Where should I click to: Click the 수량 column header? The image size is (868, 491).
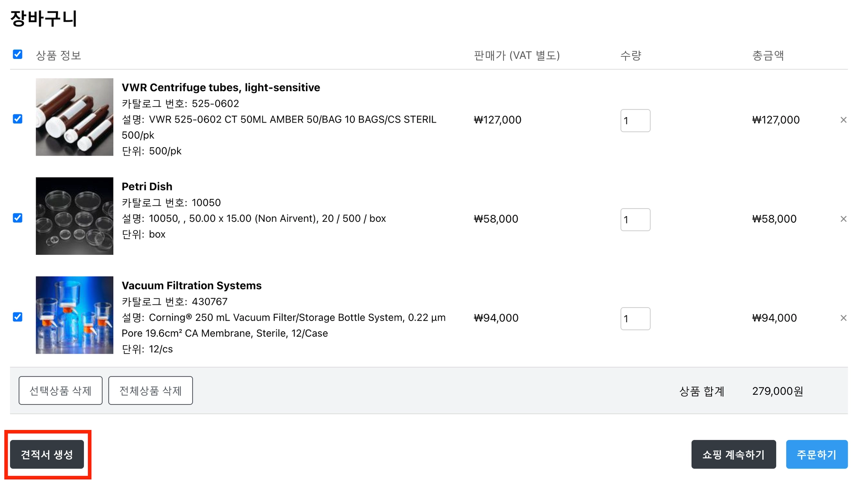coord(631,56)
